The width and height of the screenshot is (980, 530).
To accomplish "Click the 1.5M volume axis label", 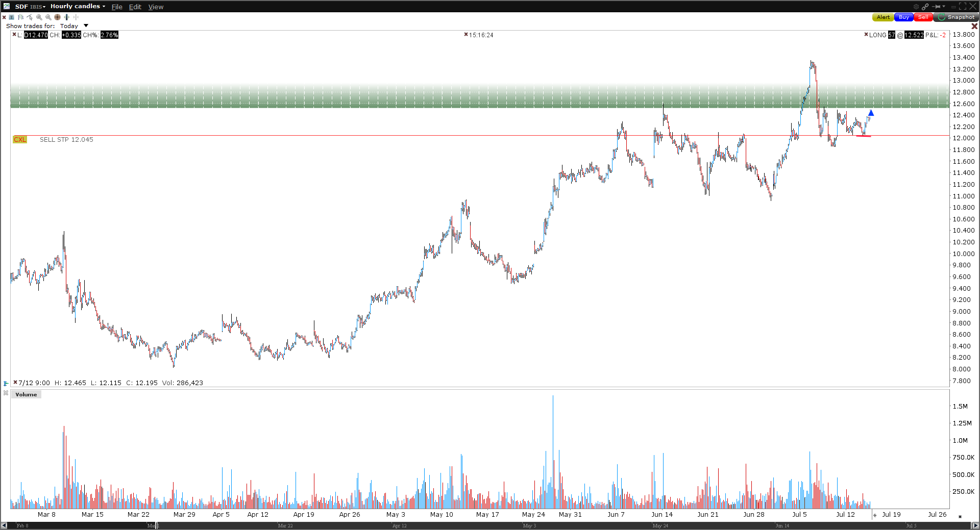I will (960, 406).
